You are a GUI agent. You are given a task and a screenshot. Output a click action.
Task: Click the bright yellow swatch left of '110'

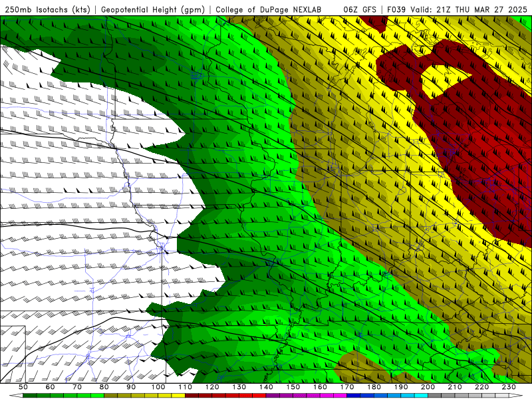pos(178,396)
